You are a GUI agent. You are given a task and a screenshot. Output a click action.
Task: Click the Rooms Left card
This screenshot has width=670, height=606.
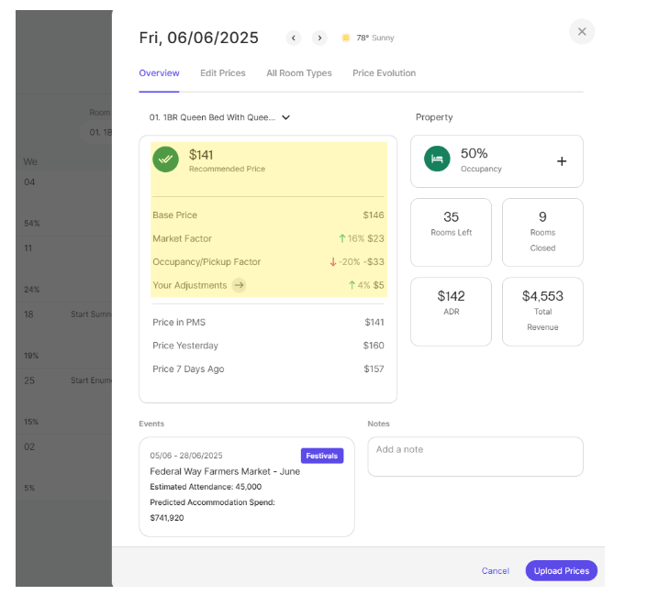(451, 232)
